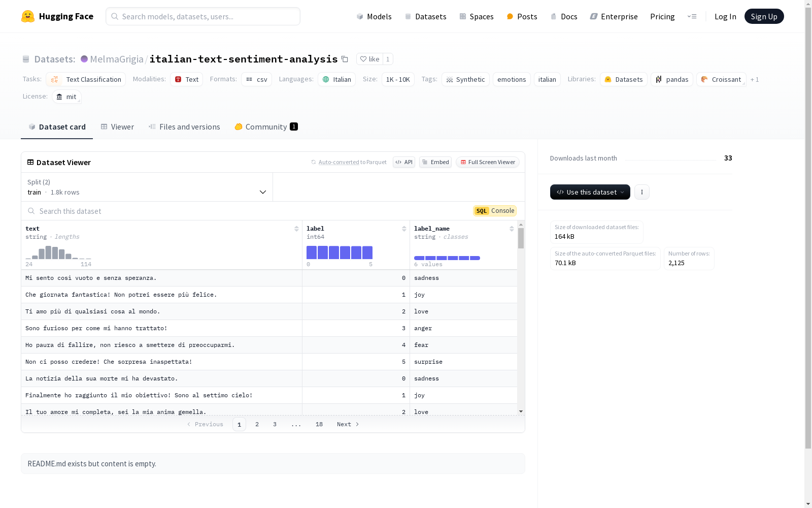
Task: Click the Log In link
Action: (x=725, y=16)
